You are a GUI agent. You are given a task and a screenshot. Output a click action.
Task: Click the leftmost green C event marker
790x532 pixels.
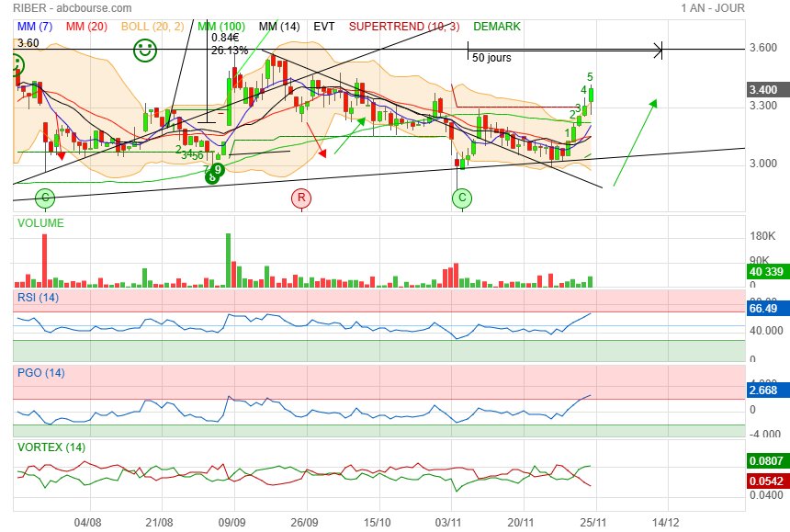pos(45,198)
